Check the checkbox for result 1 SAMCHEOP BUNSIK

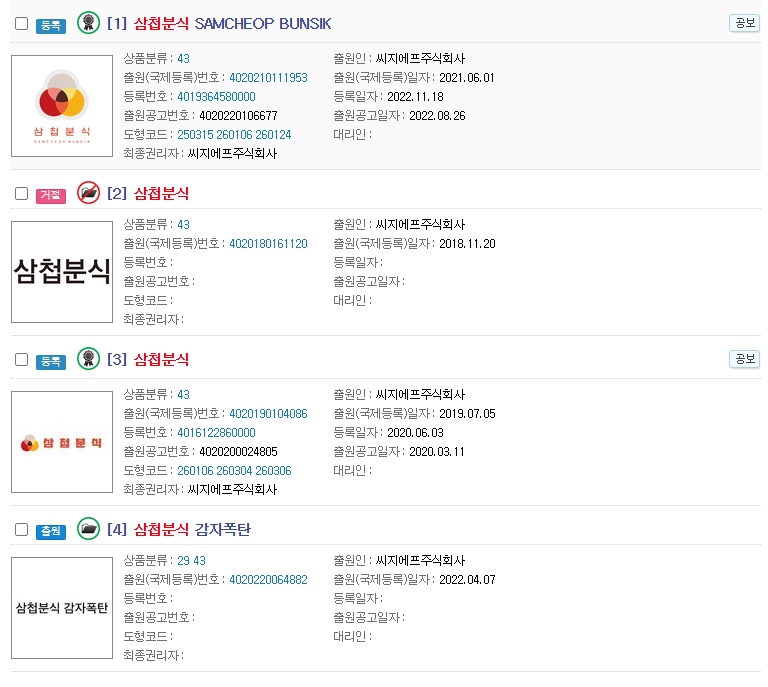22,23
